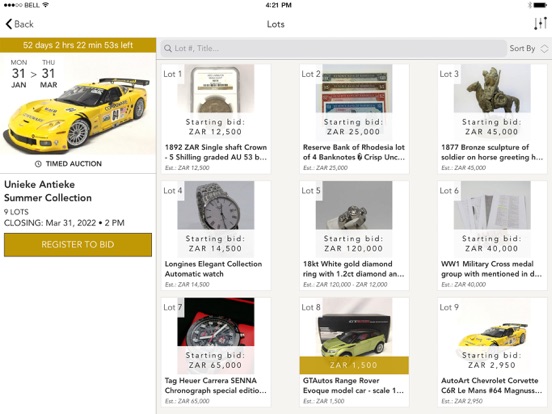The width and height of the screenshot is (552, 414).
Task: Select title 'GTAutos Range Rover Evoque model car'
Action: 353,385
